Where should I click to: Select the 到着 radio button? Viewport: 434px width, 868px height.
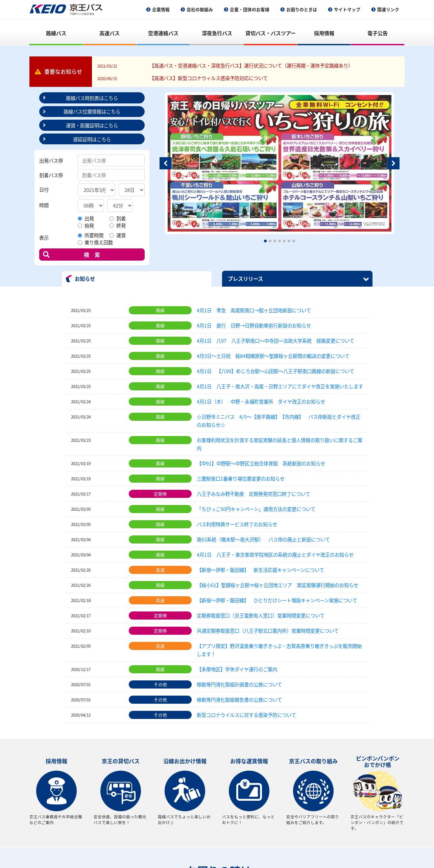pos(112,218)
